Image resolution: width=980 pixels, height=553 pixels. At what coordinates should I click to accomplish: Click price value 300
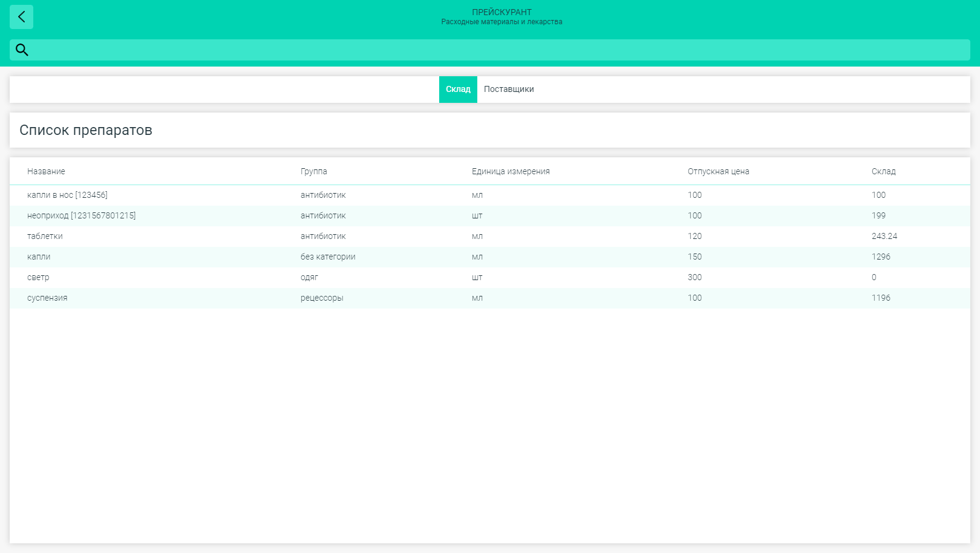pos(694,277)
